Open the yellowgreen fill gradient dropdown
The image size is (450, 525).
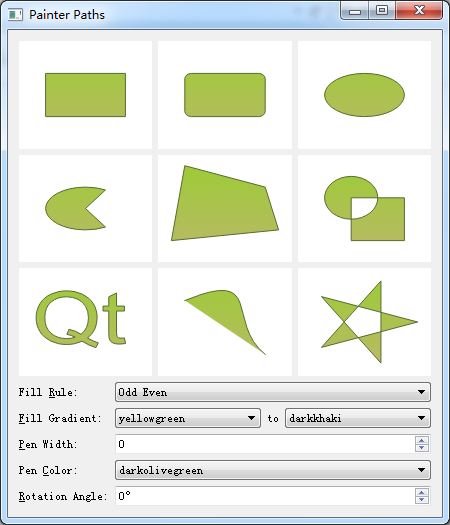188,418
